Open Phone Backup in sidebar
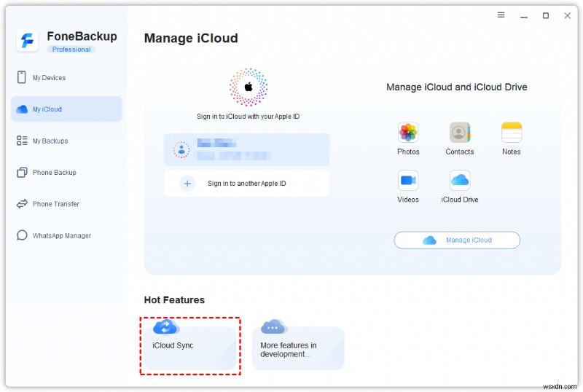583x392 pixels. click(x=66, y=172)
